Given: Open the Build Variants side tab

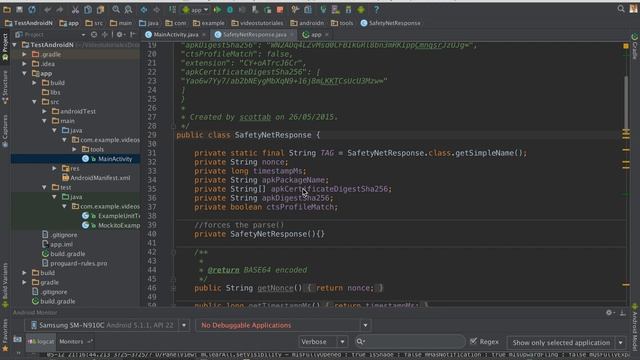Looking at the screenshot, I should tap(5, 285).
